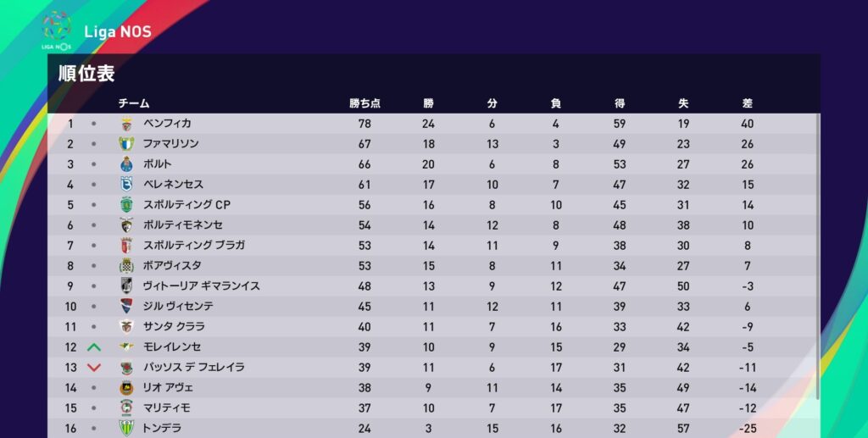Click the ベンフィカ club crest
The image size is (868, 438).
(127, 124)
